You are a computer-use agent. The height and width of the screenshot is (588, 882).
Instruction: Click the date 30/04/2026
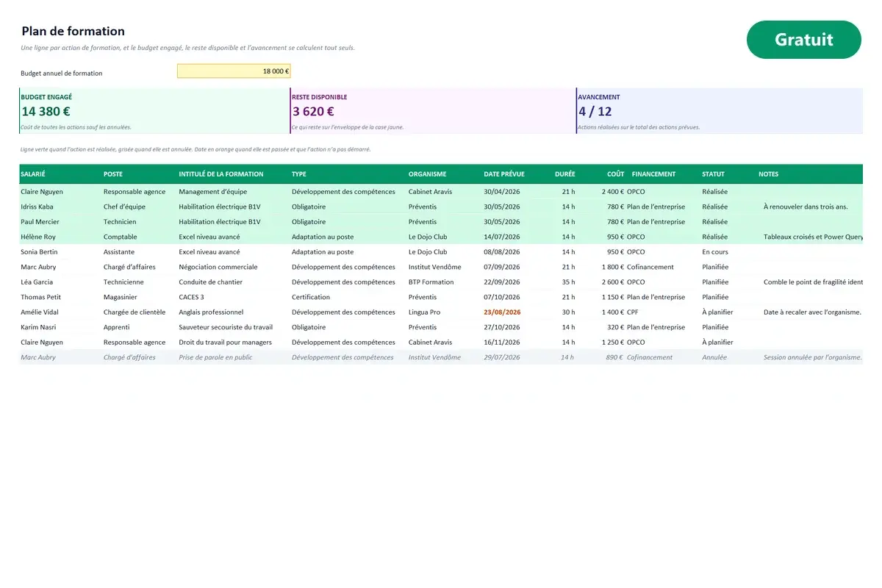(x=502, y=192)
